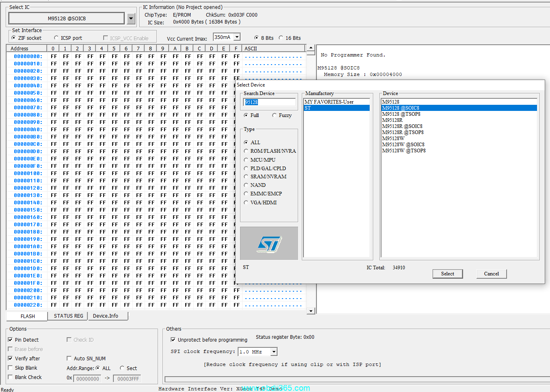Choose the ICSP port interface

[x=56, y=38]
